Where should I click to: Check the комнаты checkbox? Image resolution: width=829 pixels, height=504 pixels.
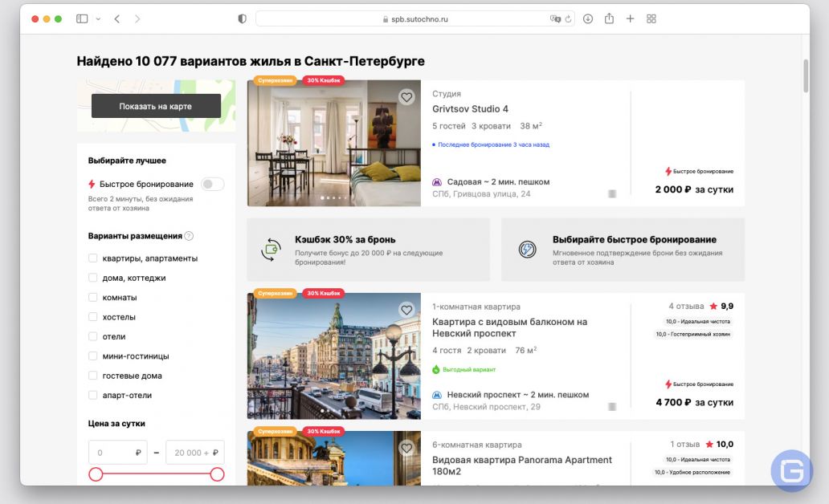click(x=93, y=298)
